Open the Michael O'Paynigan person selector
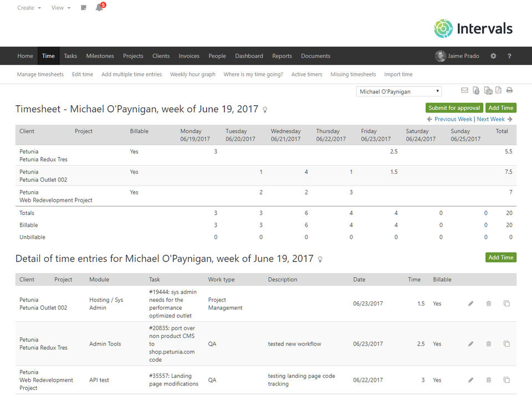 (398, 91)
